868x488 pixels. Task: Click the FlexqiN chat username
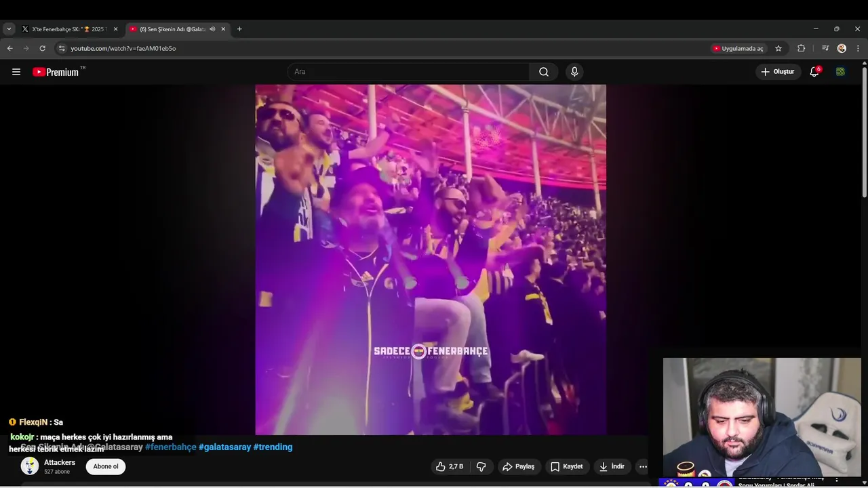coord(33,422)
